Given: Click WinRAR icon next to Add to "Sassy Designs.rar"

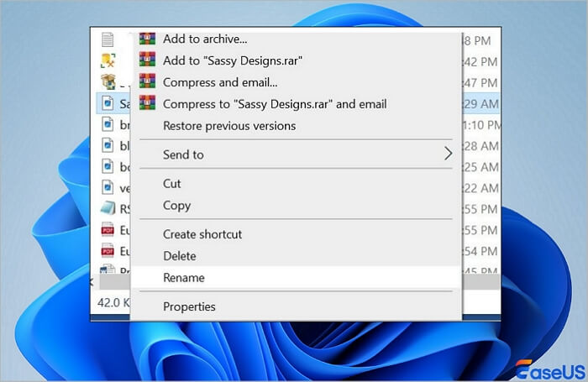Looking at the screenshot, I should pyautogui.click(x=147, y=60).
